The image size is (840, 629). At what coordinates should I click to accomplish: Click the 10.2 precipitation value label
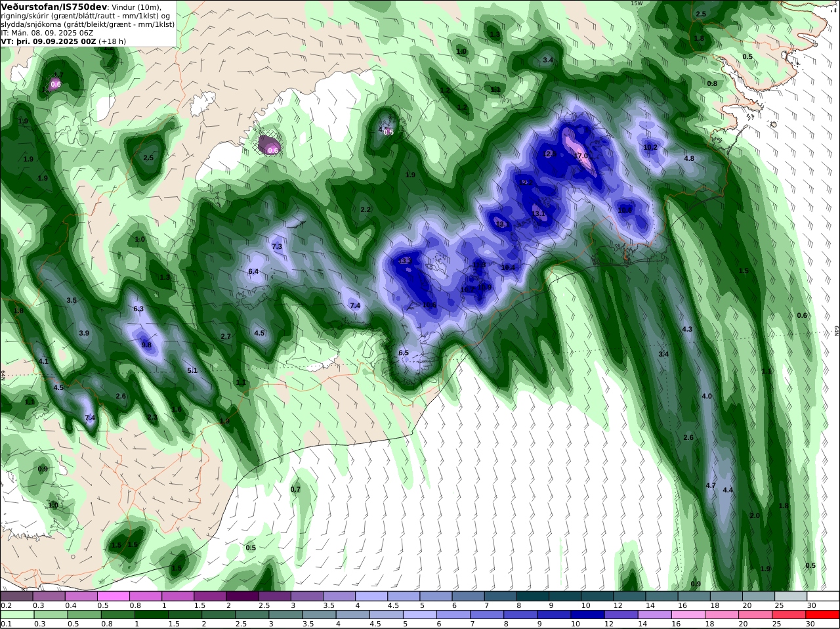[x=650, y=147]
